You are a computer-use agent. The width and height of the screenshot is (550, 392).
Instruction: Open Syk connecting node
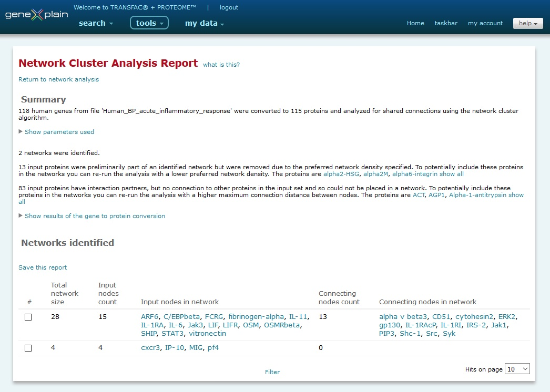[449, 334]
